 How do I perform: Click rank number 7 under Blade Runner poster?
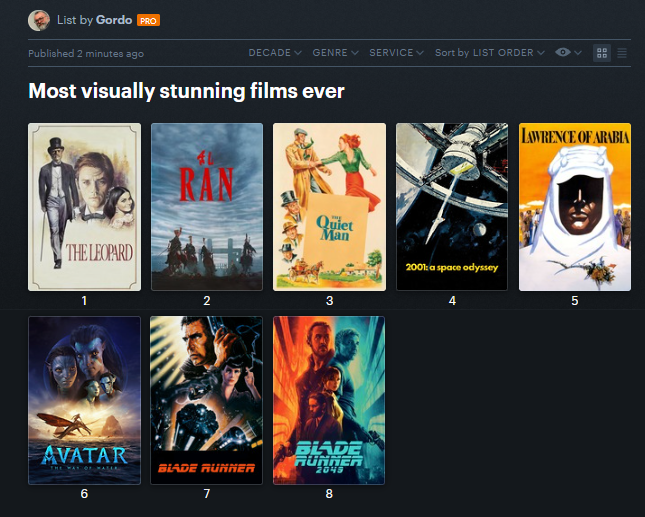point(206,494)
